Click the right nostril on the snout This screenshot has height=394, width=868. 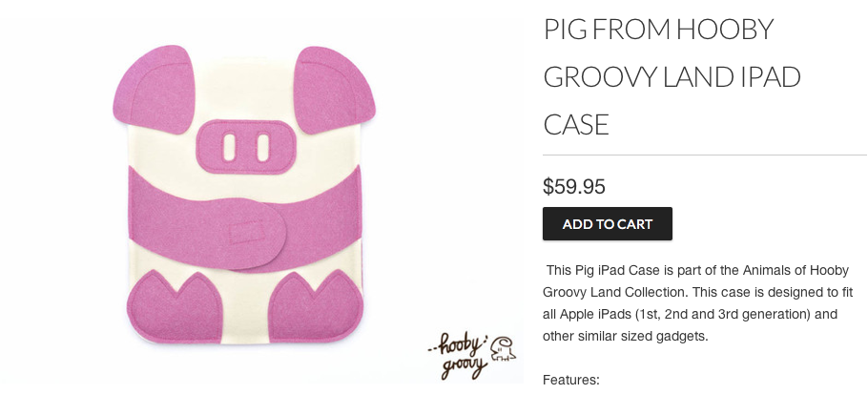click(263, 147)
